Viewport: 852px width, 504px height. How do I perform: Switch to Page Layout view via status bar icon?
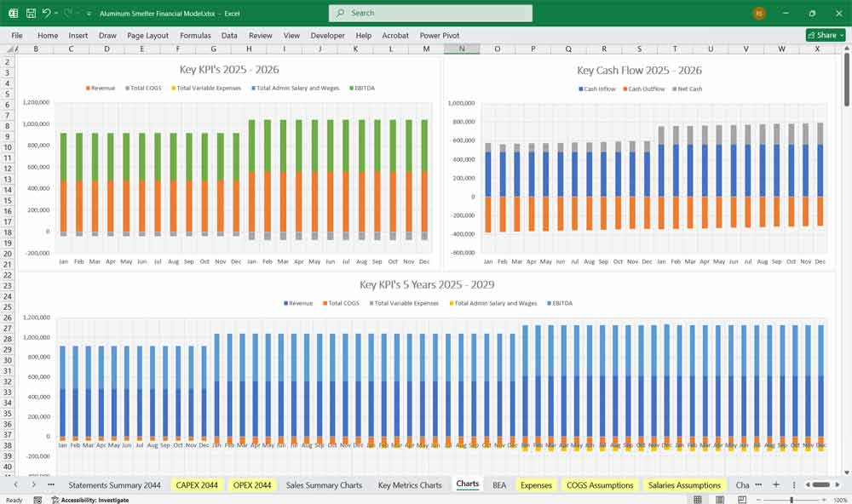pos(720,500)
